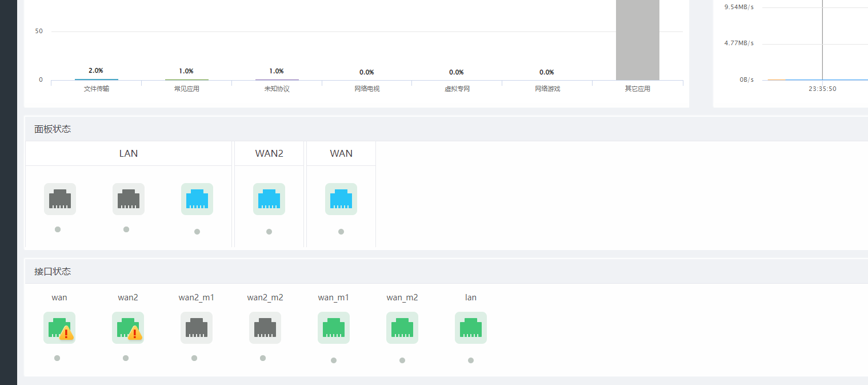Click the tall gray 其它应用 bar
This screenshot has width=868, height=385.
637,40
